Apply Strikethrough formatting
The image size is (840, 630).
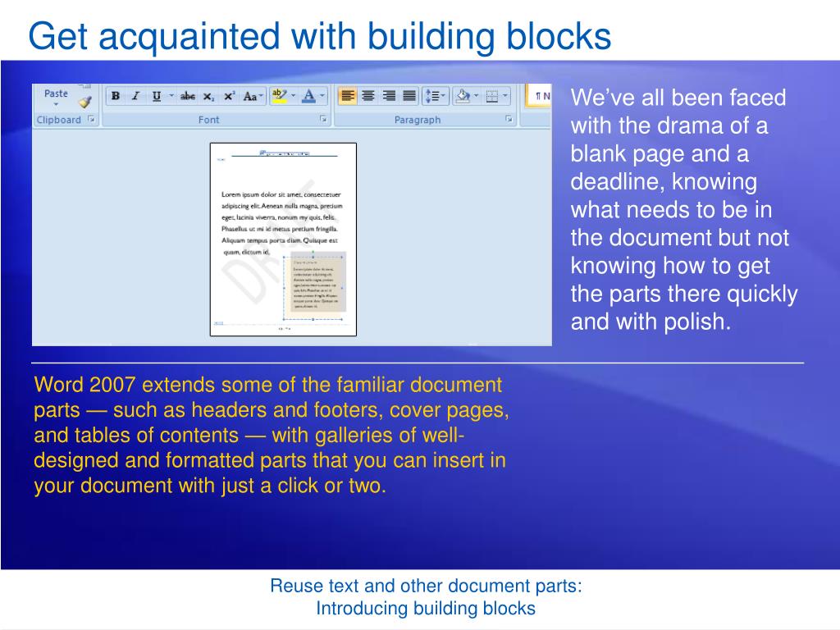click(188, 97)
